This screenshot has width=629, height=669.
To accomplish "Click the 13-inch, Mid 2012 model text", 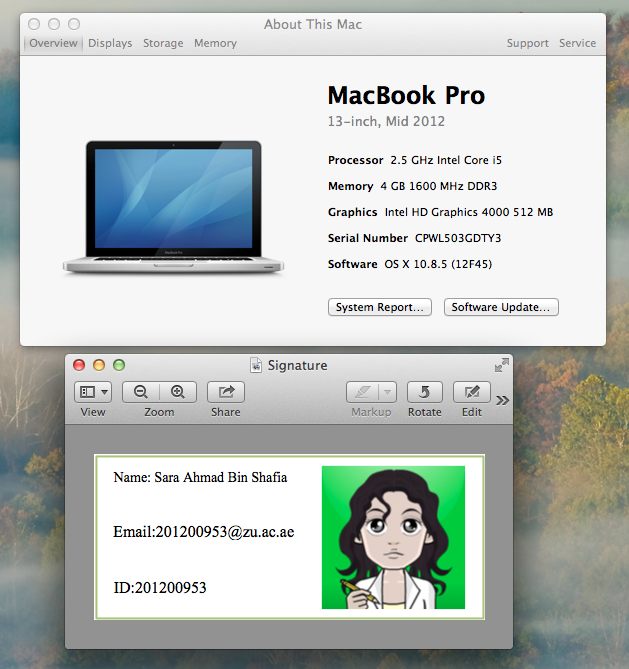I will point(386,122).
